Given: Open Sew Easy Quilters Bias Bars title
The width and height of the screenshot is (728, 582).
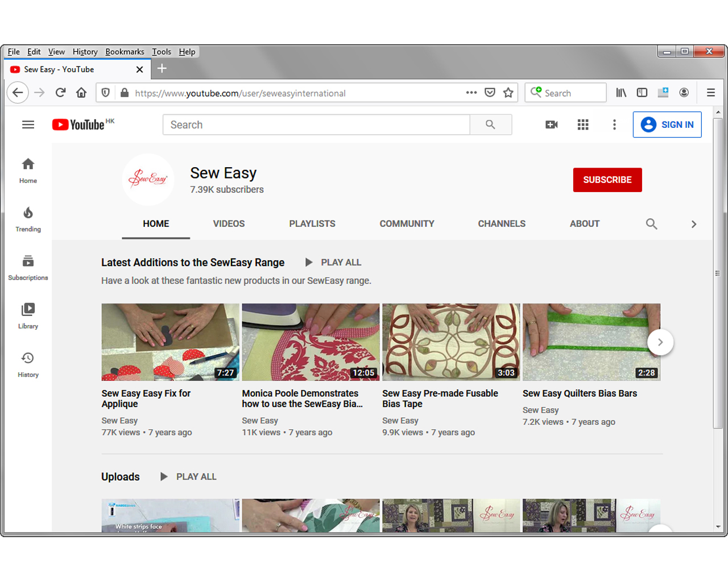Looking at the screenshot, I should pyautogui.click(x=580, y=393).
